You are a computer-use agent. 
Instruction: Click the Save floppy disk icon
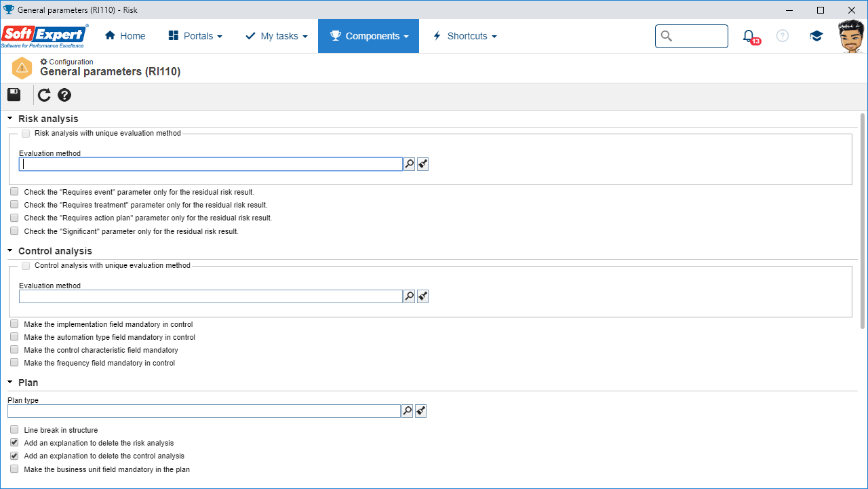click(14, 95)
